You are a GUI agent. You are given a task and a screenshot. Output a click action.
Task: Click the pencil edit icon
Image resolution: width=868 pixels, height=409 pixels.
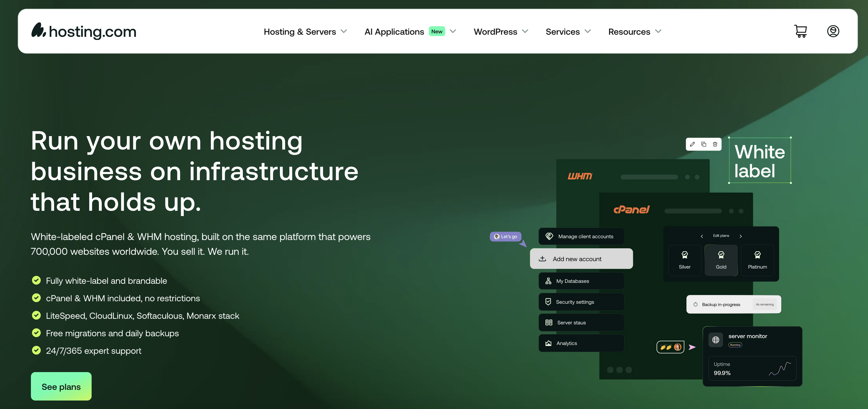[x=692, y=144]
